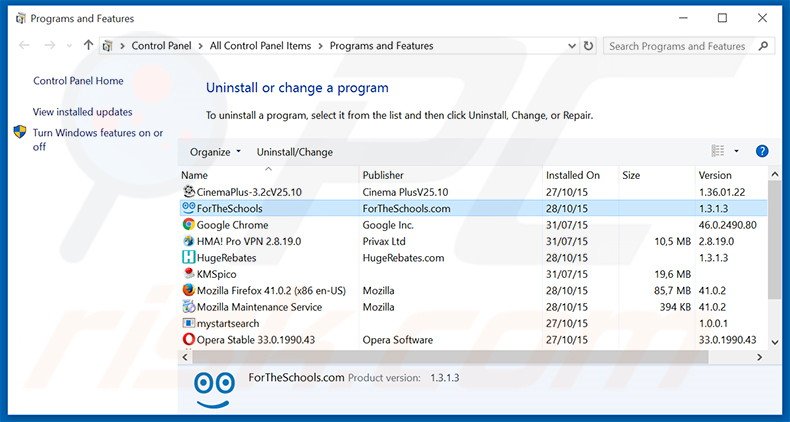Expand chevron before Control Panel breadcrumb
Screen dimensions: 790x422
122,46
